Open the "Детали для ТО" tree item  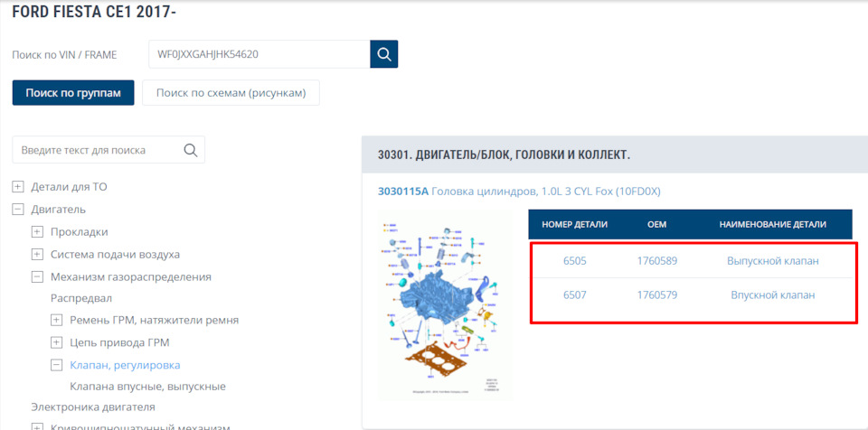(70, 187)
